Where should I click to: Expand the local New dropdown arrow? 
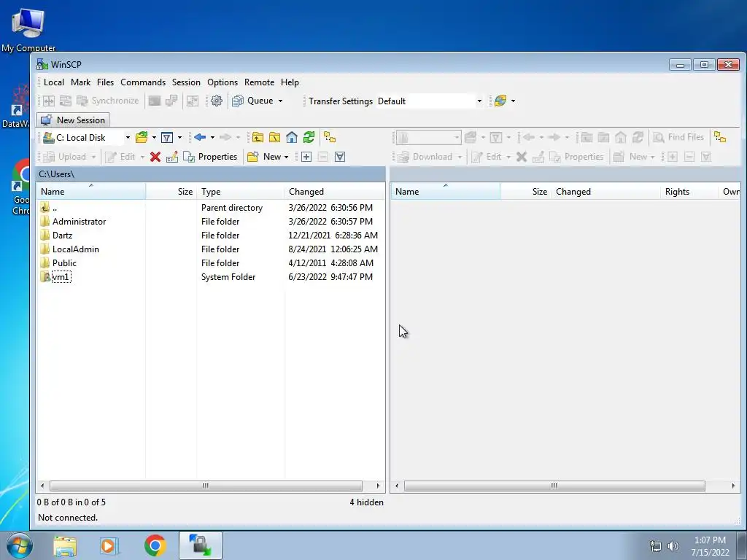tap(286, 157)
